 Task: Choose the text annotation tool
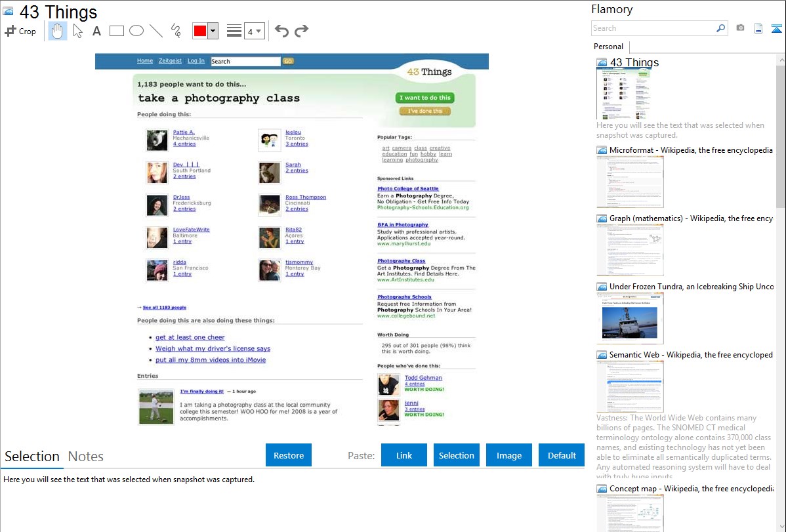[96, 31]
